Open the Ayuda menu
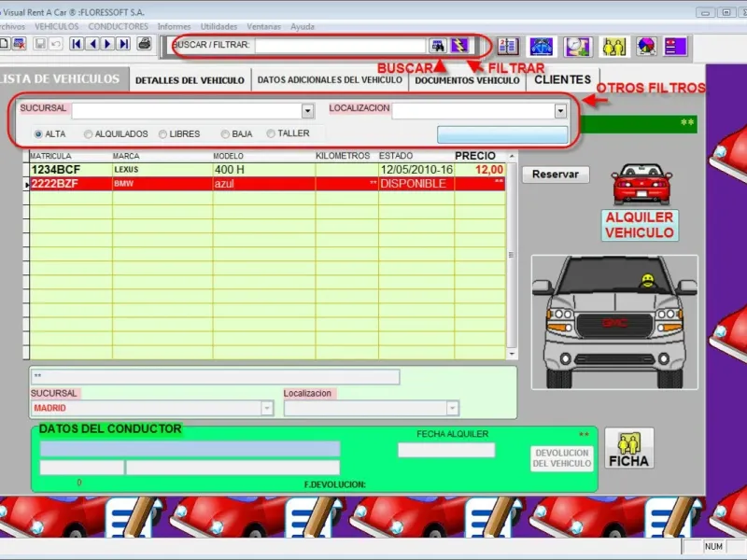The image size is (747, 560). click(x=302, y=27)
